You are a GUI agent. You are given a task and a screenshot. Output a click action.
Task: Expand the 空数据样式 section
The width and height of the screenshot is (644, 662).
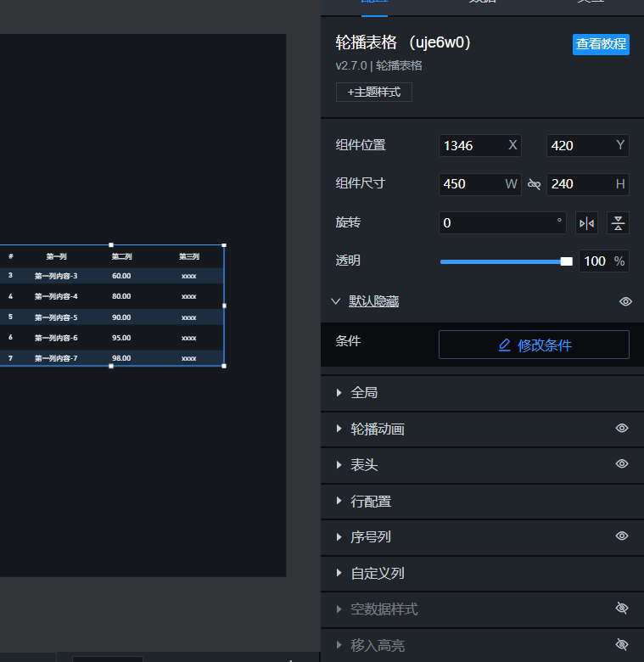click(339, 609)
